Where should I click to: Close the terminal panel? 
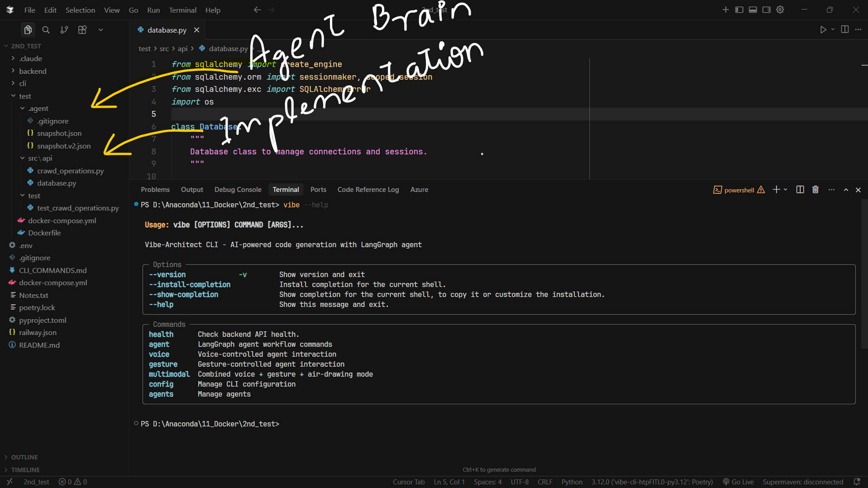(x=858, y=190)
